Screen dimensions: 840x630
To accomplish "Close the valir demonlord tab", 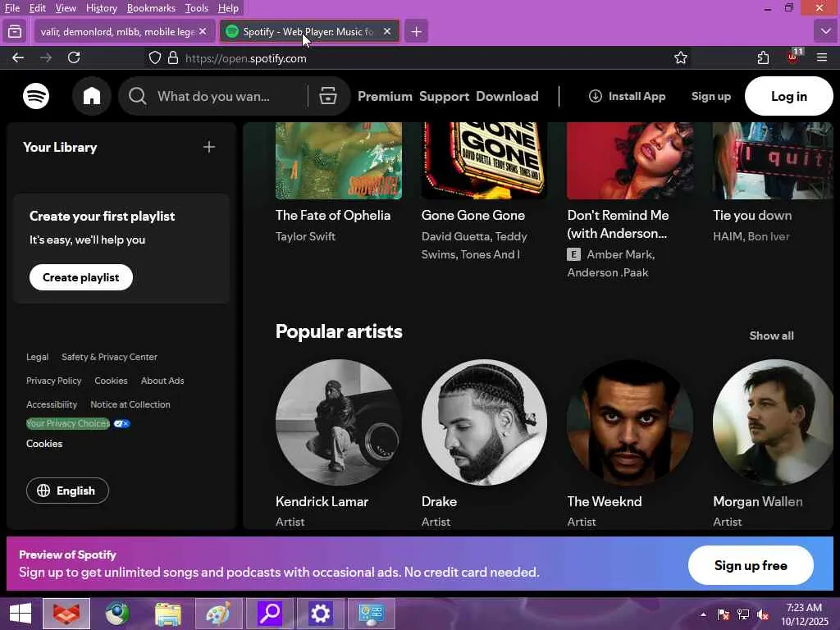I will point(203,32).
